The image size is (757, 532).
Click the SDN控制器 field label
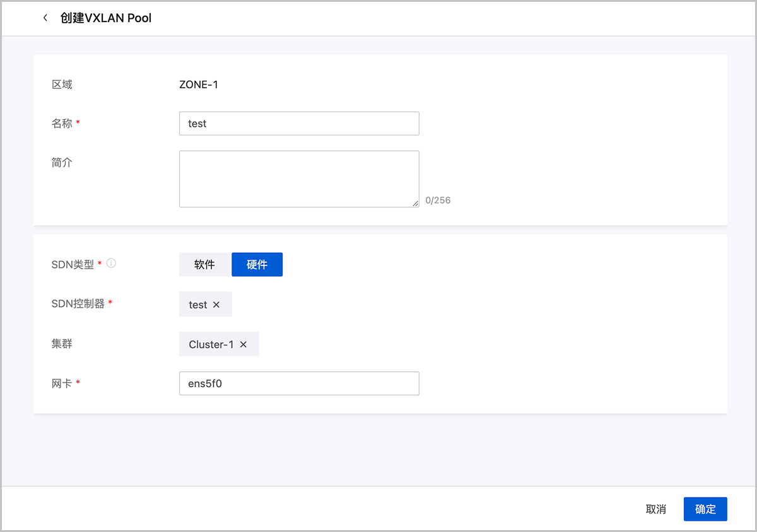(x=78, y=304)
